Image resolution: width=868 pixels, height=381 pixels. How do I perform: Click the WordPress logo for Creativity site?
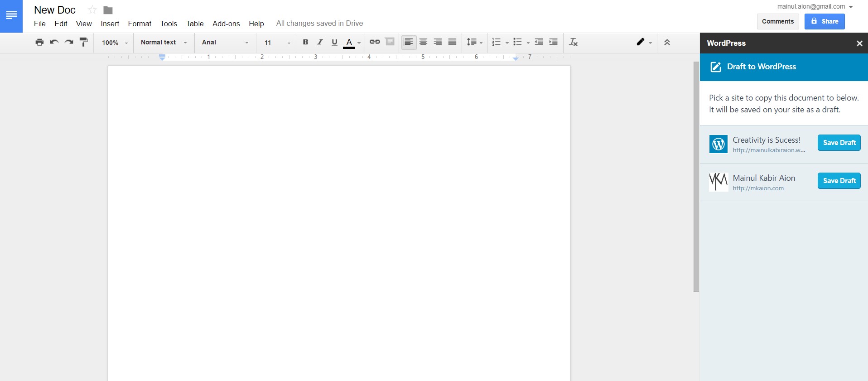tap(718, 144)
